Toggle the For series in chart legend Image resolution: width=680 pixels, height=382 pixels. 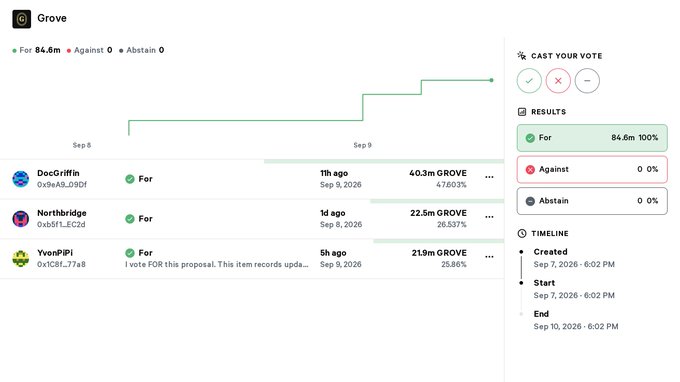pos(36,50)
